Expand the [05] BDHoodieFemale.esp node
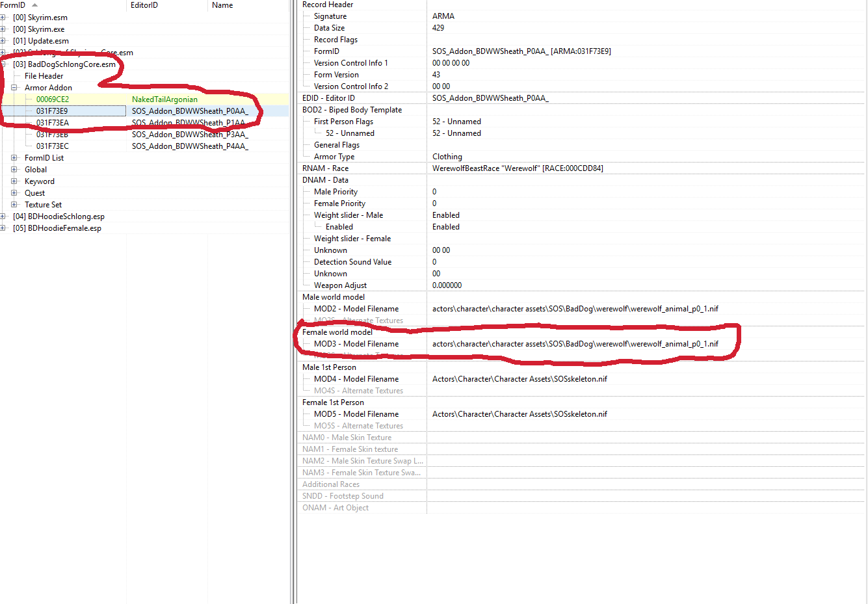 (3, 228)
